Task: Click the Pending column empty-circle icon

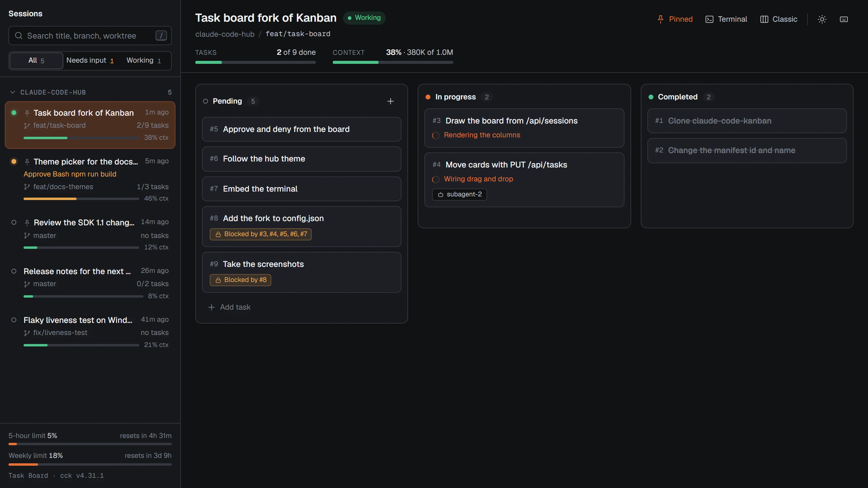Action: point(206,101)
